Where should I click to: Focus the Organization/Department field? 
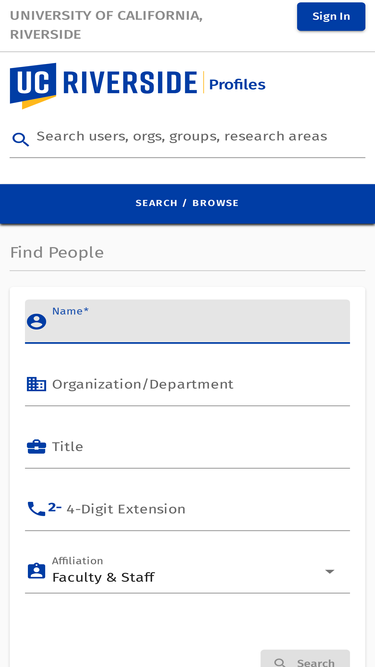click(187, 385)
